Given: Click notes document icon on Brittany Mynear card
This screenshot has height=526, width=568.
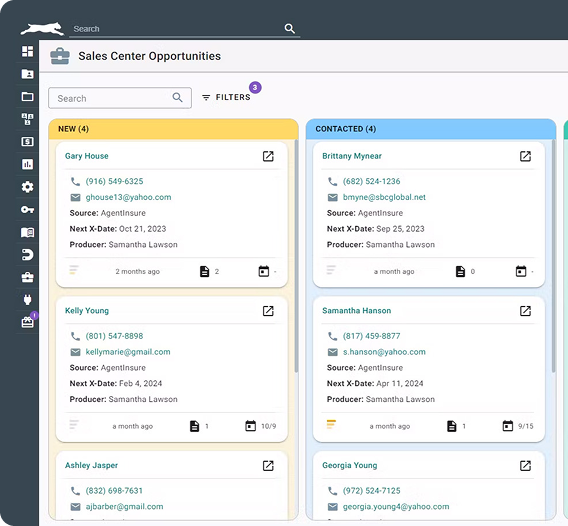Looking at the screenshot, I should (460, 271).
